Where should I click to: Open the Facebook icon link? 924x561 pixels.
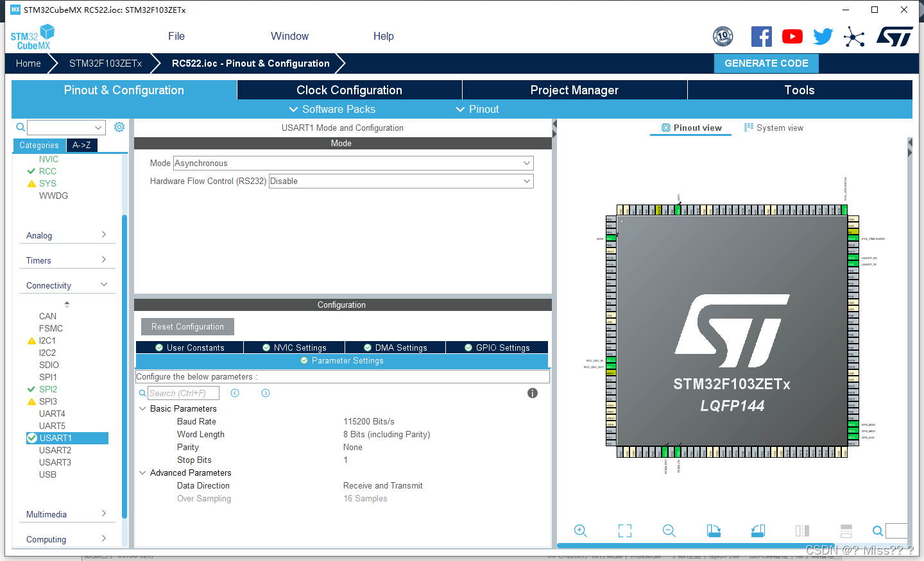point(762,37)
